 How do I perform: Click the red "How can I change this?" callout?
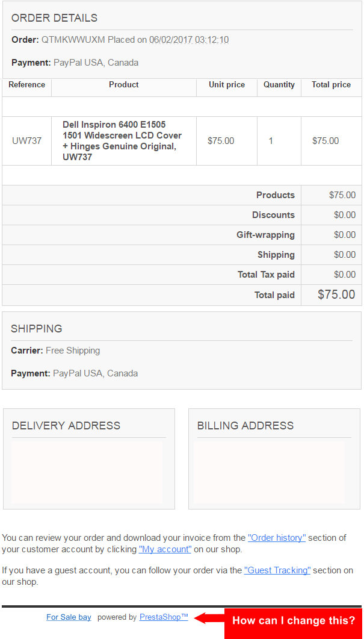(293, 621)
